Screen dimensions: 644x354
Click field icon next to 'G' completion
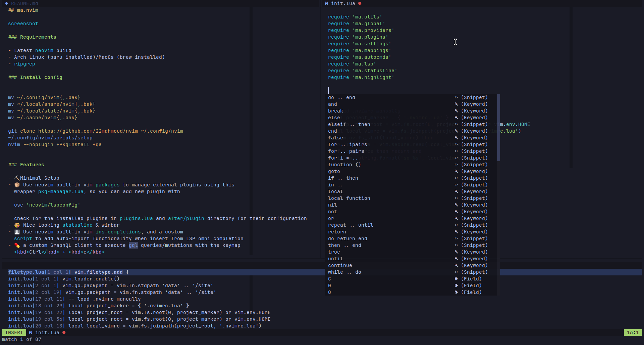(456, 285)
